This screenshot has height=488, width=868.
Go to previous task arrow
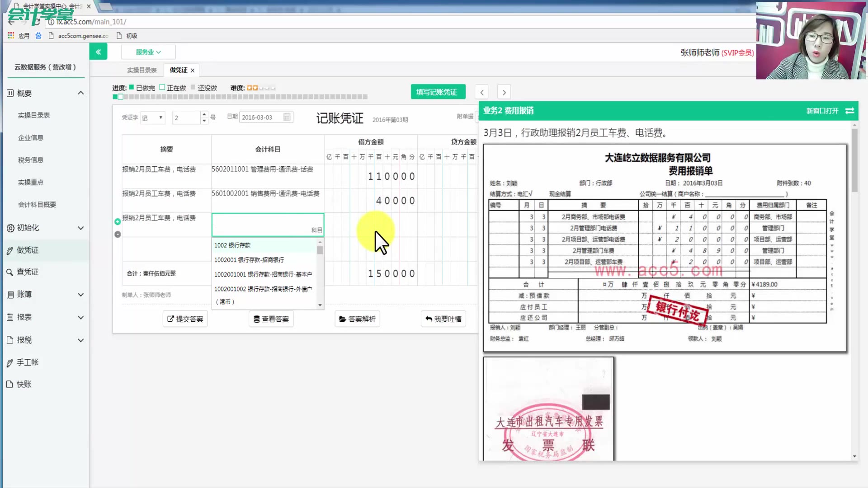(482, 93)
